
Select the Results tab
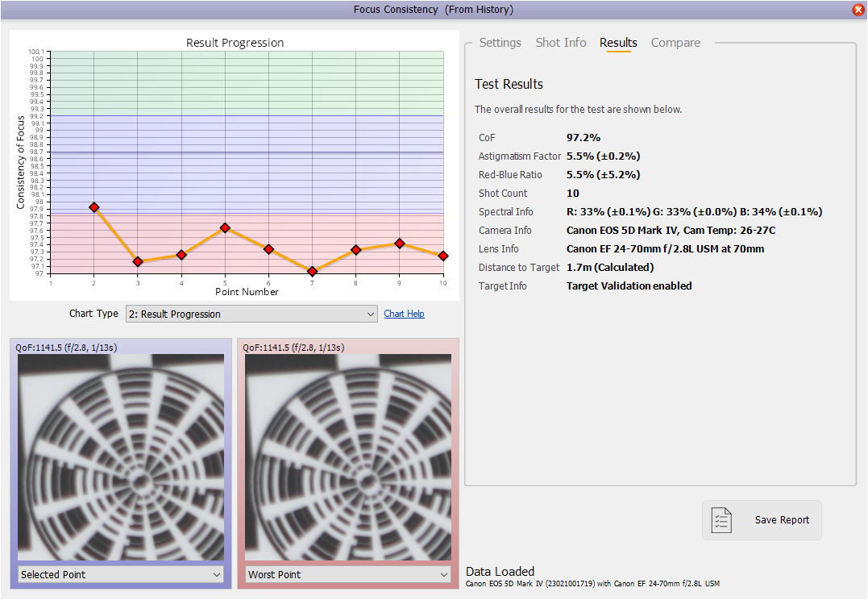(618, 43)
